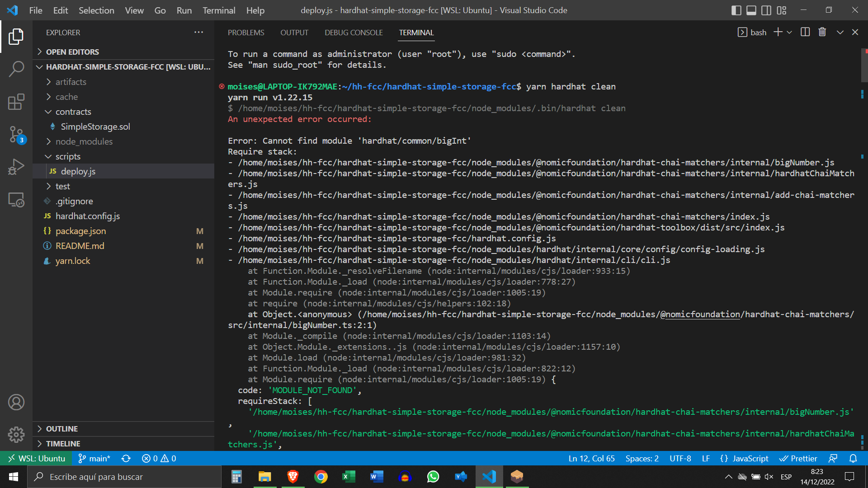Open the Remote Explorer view
The width and height of the screenshot is (868, 488).
coord(16,199)
